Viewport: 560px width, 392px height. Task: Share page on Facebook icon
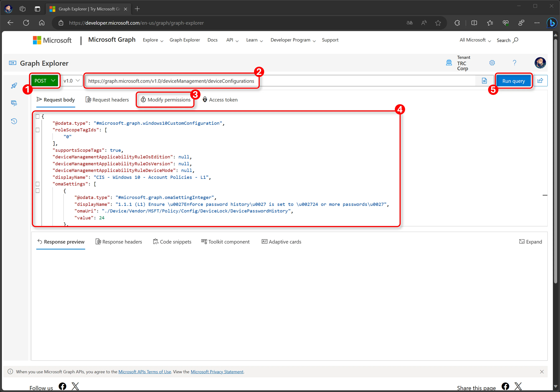(505, 386)
